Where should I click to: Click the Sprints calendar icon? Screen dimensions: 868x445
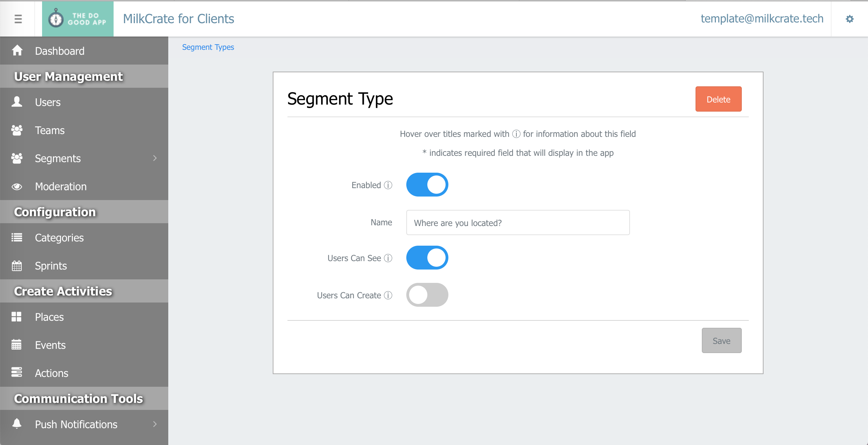(17, 266)
